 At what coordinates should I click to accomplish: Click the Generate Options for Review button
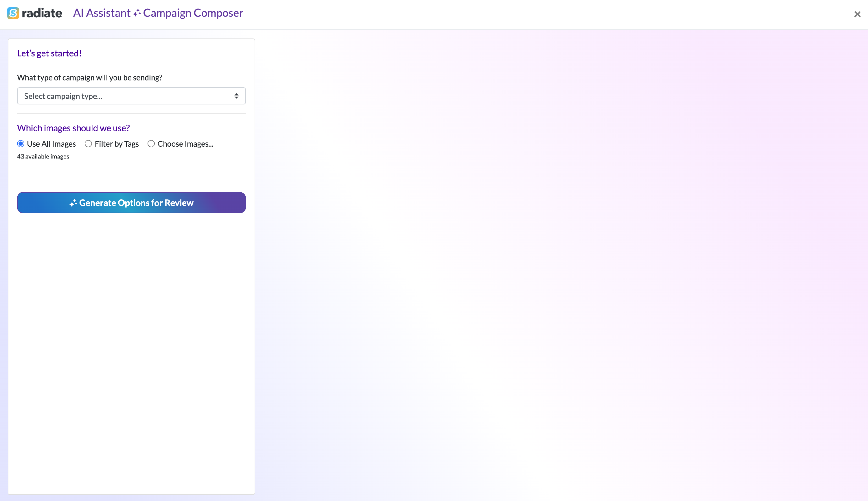(131, 203)
